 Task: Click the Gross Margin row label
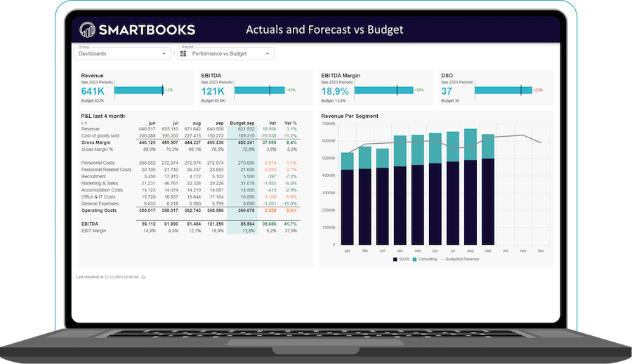[95, 142]
